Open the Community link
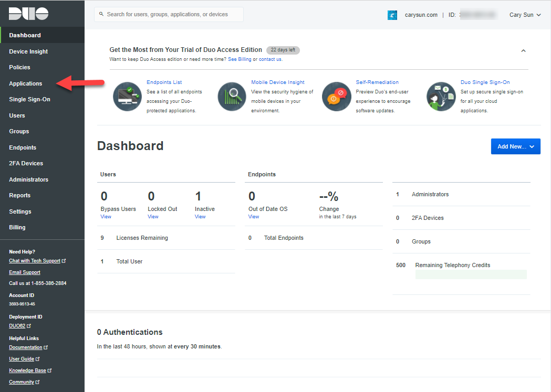551x392 pixels. click(22, 382)
